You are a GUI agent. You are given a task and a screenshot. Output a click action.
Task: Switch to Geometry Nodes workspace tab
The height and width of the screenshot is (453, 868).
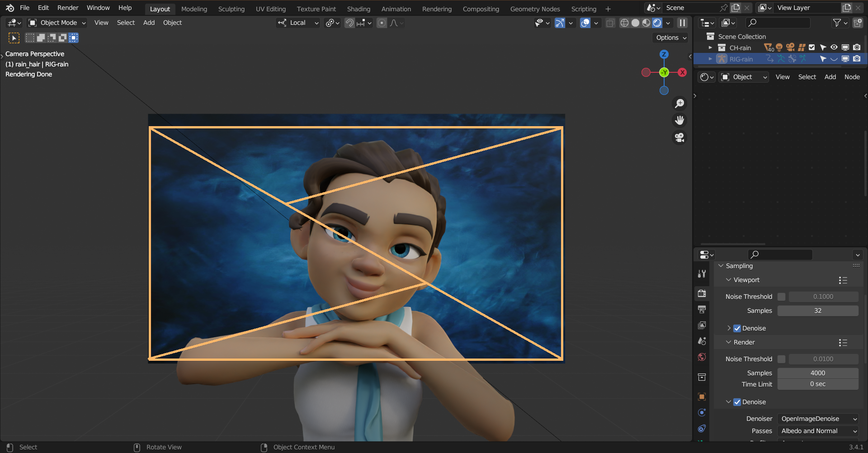point(535,9)
